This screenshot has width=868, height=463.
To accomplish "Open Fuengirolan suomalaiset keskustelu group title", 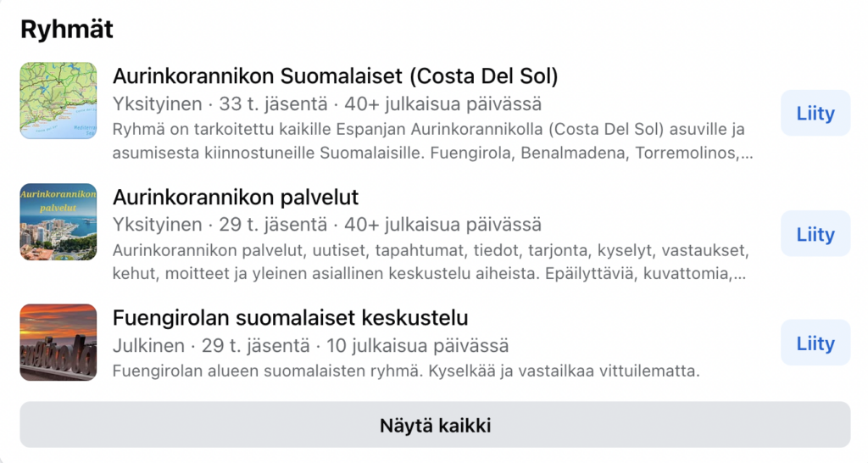I will 290,318.
